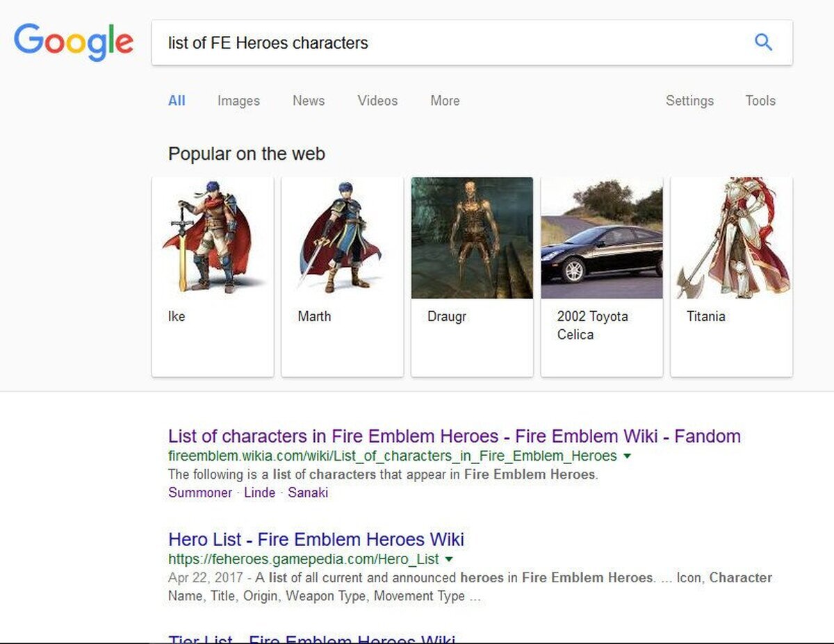The height and width of the screenshot is (644, 834).
Task: Open the More search options menu
Action: pos(445,101)
